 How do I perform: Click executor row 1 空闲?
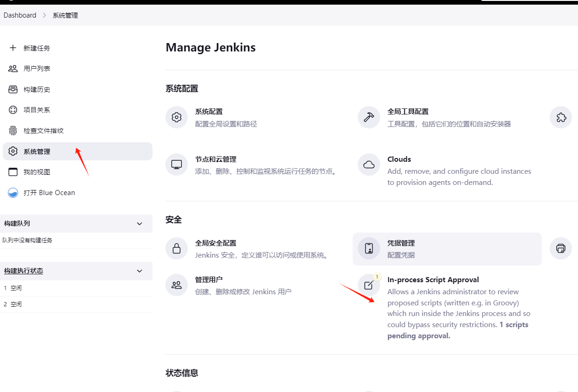(76, 288)
